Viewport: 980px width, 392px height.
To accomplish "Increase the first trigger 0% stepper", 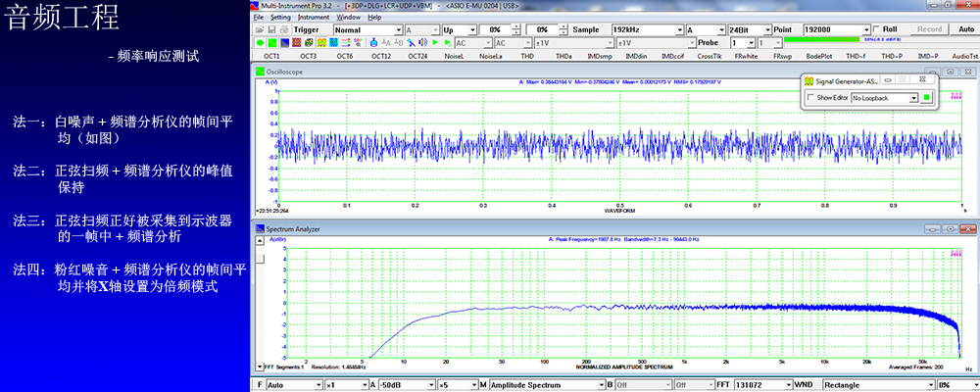I will [516, 26].
